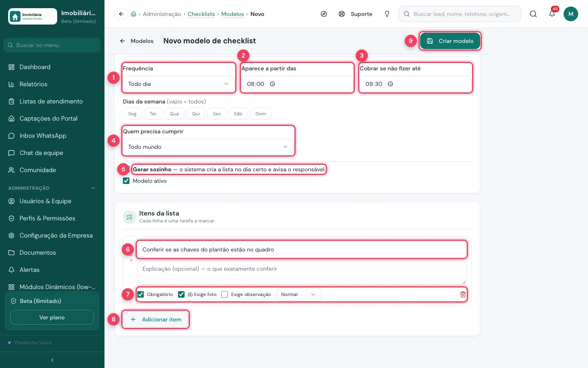The image size is (588, 368).
Task: Select the Dom weekday toggle
Action: [x=261, y=114]
